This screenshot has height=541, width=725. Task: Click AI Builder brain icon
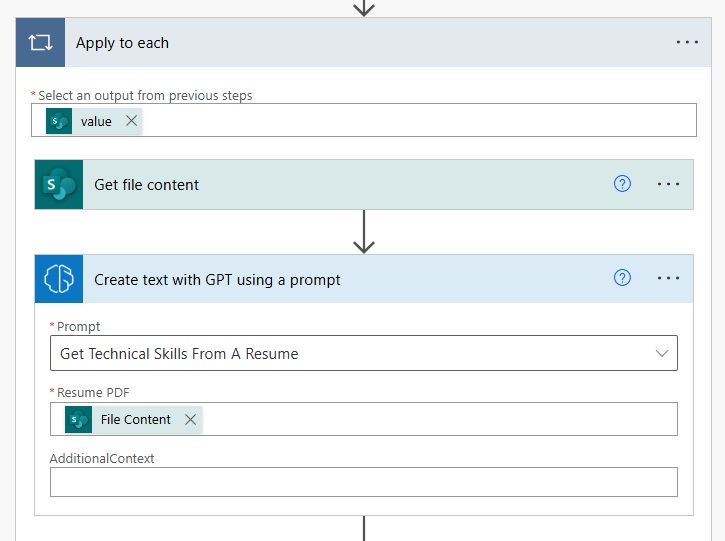pyautogui.click(x=59, y=279)
